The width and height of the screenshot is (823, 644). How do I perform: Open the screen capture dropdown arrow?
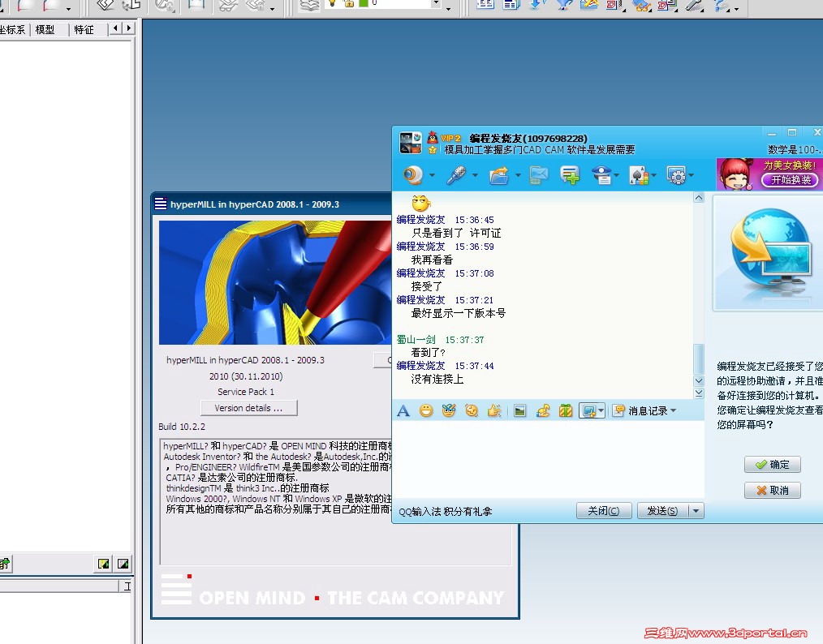point(601,410)
